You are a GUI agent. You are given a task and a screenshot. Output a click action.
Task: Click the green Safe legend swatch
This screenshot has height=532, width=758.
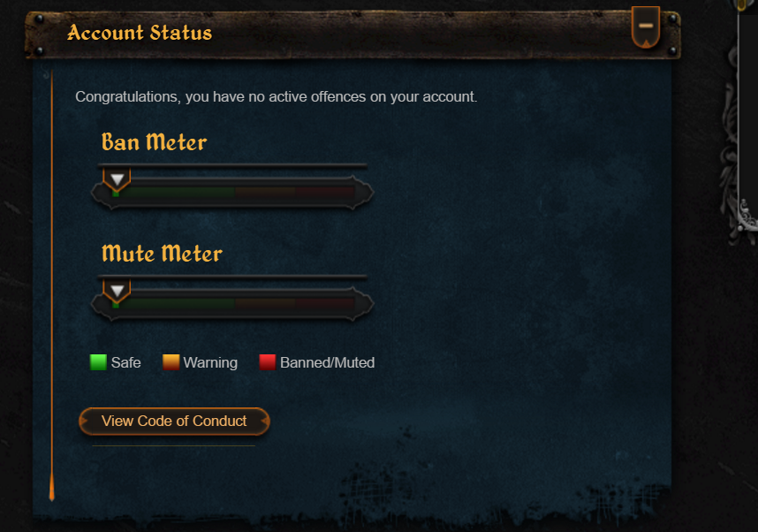pyautogui.click(x=98, y=362)
